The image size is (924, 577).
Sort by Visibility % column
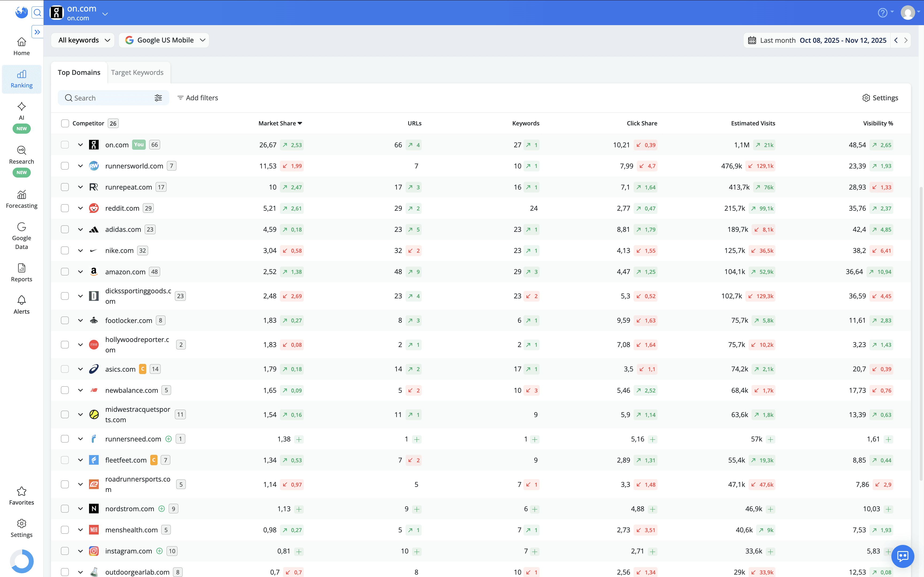878,123
